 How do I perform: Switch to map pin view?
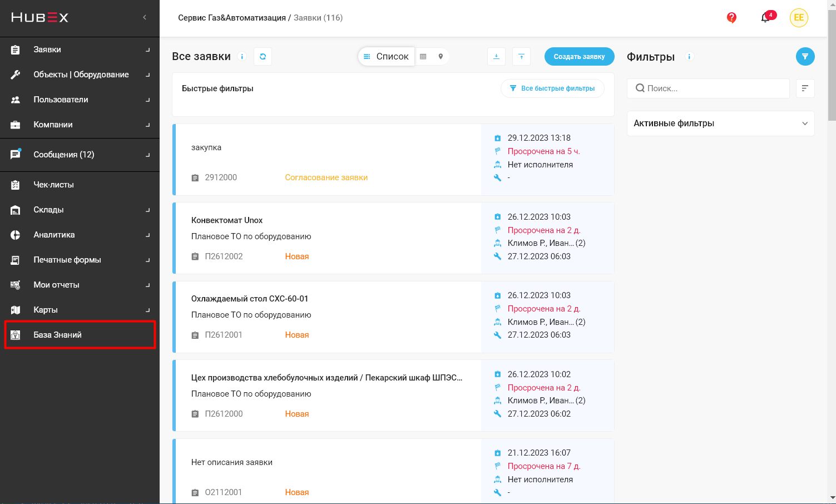[441, 56]
